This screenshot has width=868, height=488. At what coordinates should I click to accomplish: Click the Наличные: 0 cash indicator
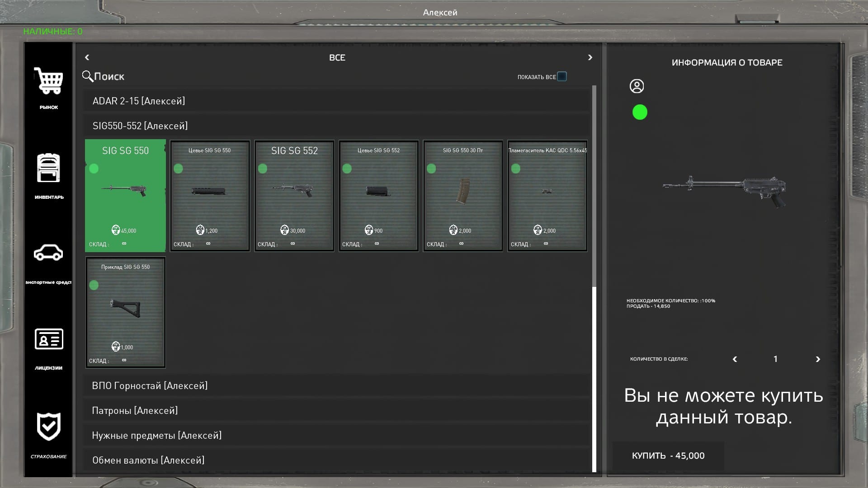click(53, 31)
